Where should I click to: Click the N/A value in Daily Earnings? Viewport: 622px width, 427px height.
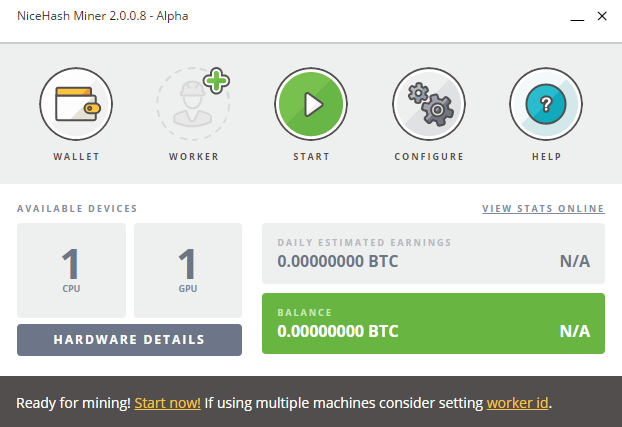575,261
